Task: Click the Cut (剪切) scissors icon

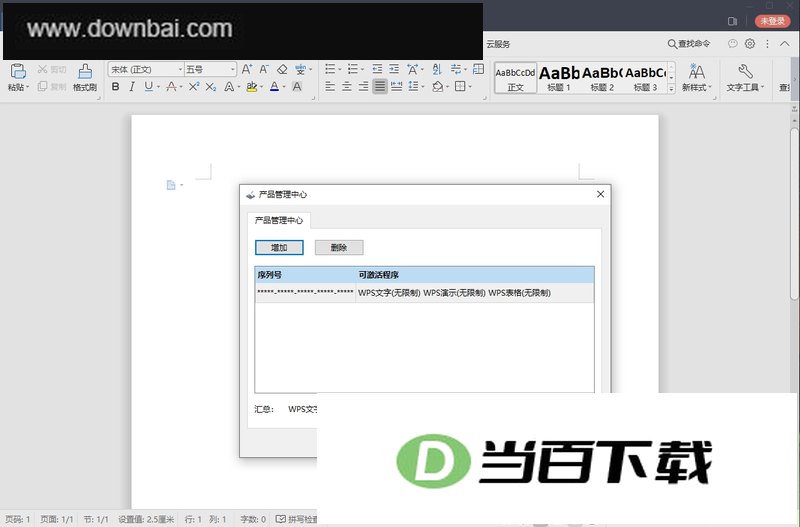Action: coord(42,69)
